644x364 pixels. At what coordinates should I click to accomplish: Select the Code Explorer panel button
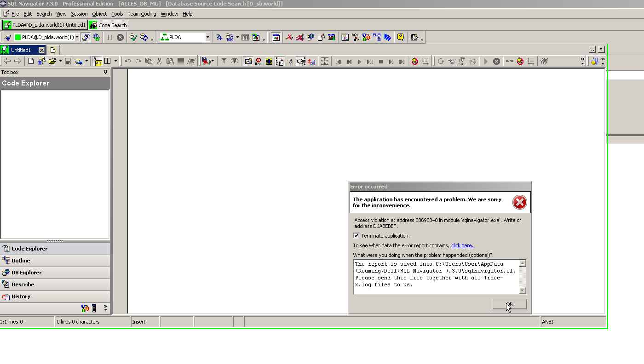pos(55,249)
